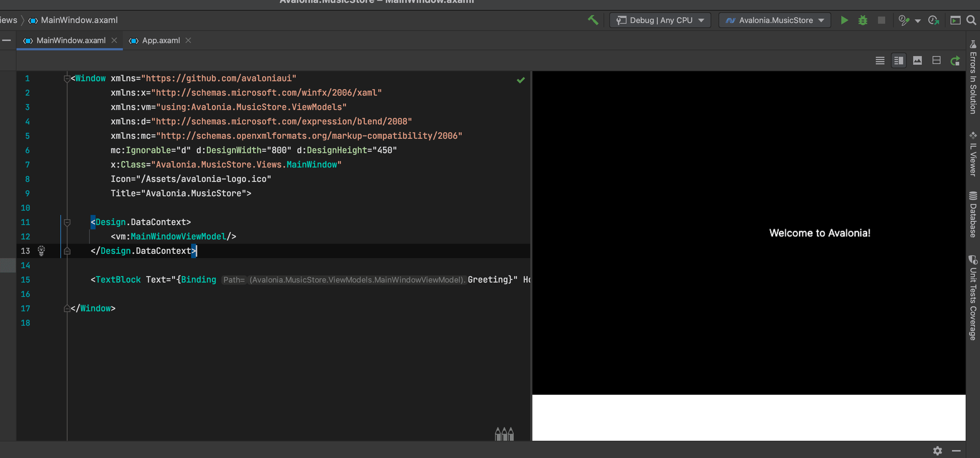Click the magnifier search everywhere icon

(x=971, y=20)
